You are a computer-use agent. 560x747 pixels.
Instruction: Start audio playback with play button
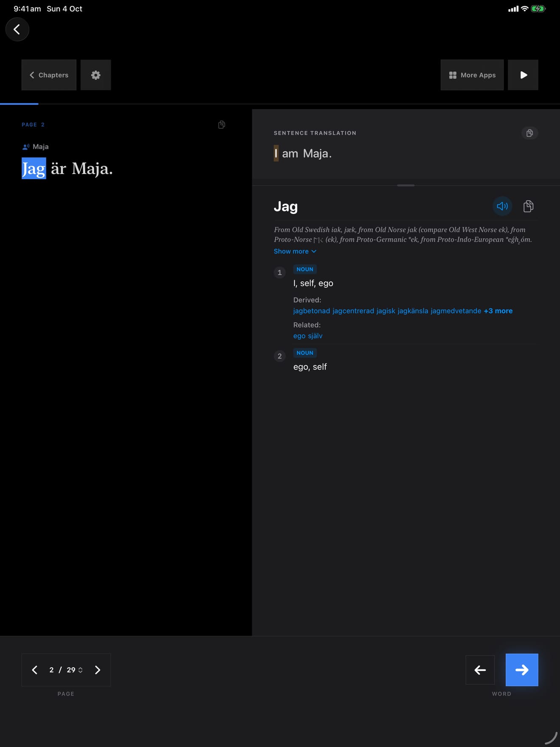(523, 75)
